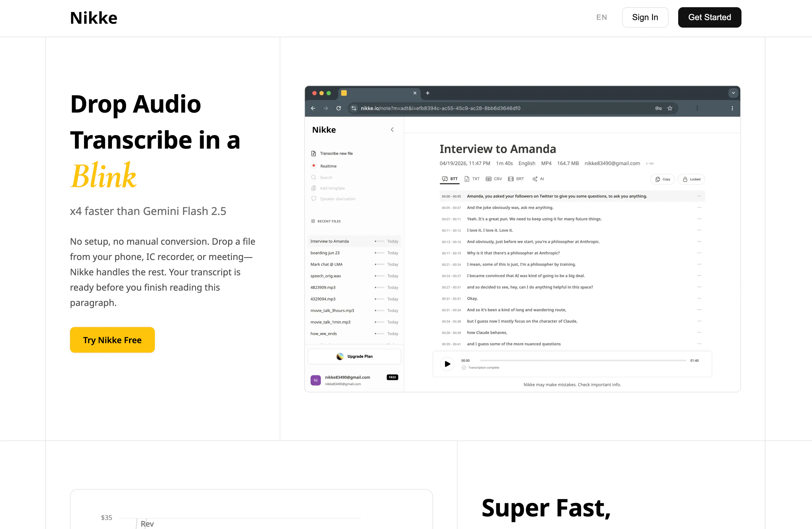Open the 4823909.mp3 file
812x529 pixels.
pos(354,287)
